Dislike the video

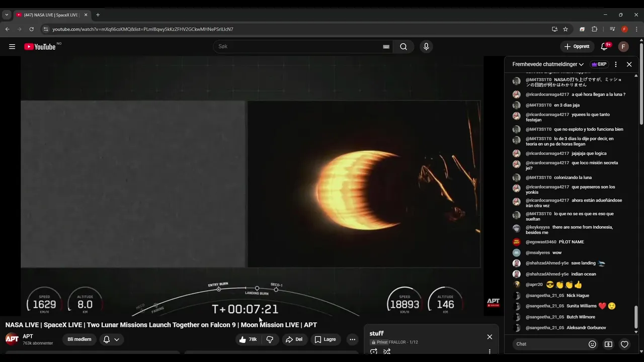tap(270, 339)
